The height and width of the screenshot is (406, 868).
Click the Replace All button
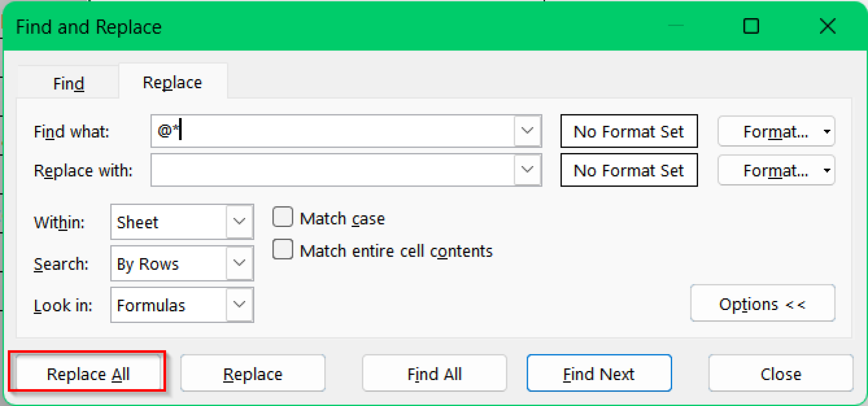(88, 373)
